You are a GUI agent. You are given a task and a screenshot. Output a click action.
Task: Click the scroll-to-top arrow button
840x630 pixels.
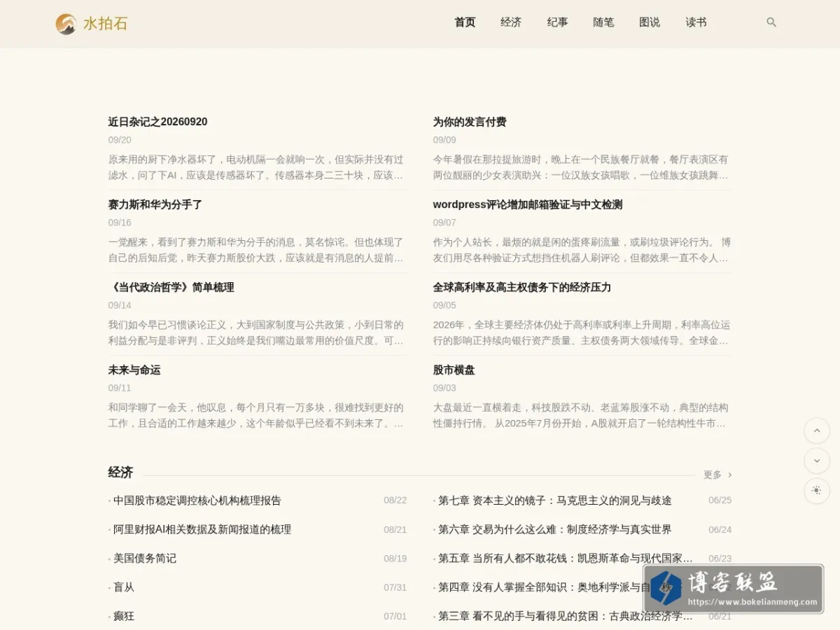(x=816, y=430)
